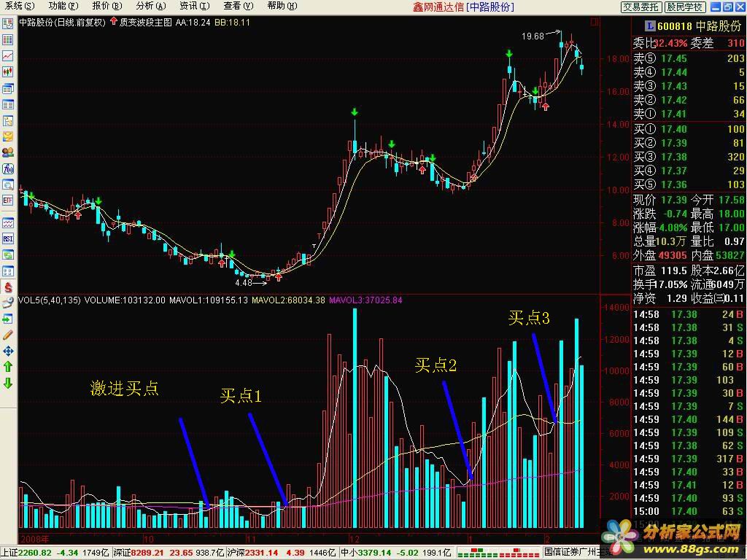
Task: Click the 19.68 high price marker
Action: 533,36
